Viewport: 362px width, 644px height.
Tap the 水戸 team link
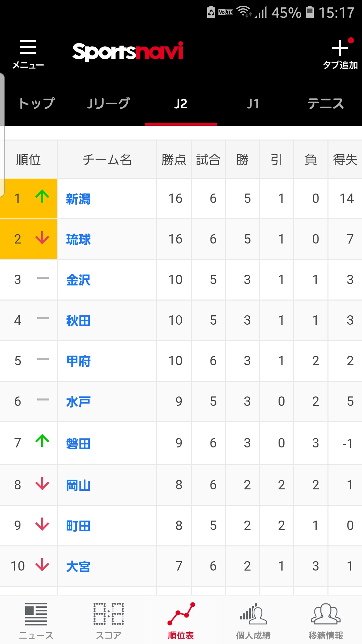click(x=78, y=401)
